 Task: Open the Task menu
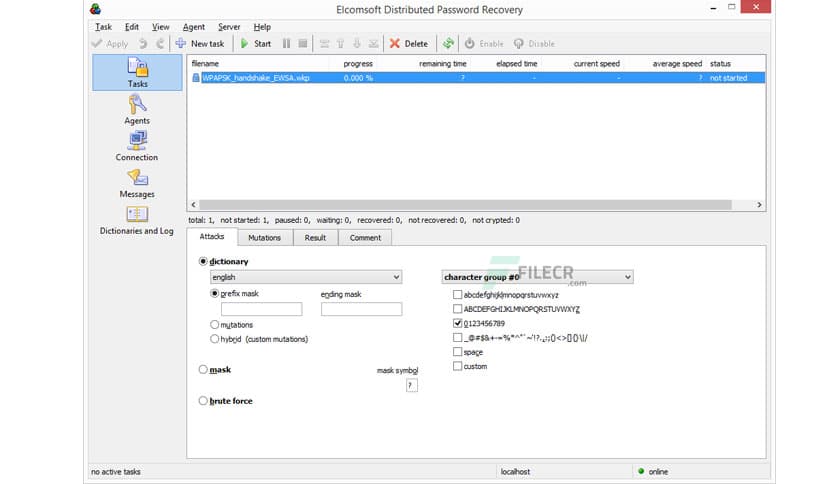click(103, 27)
